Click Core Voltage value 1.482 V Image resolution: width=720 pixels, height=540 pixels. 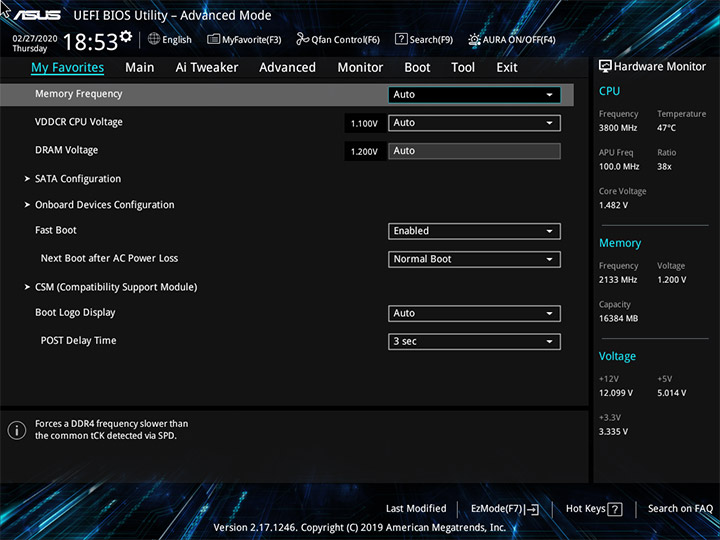tap(613, 205)
